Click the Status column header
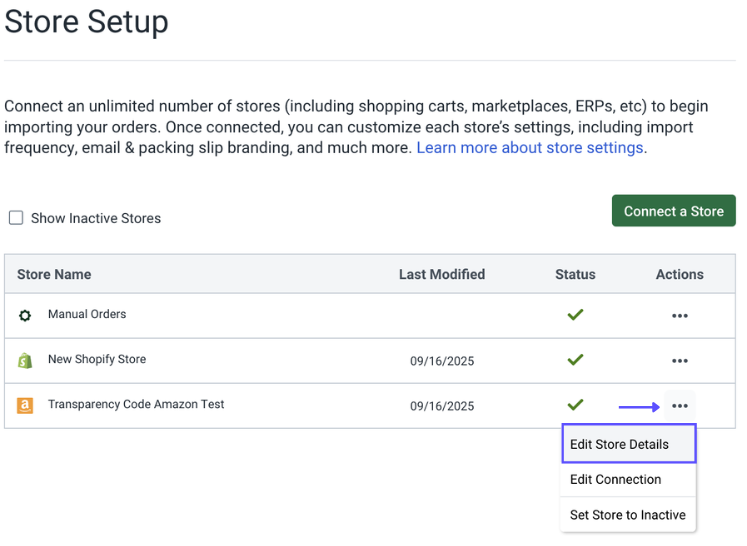This screenshot has height=546, width=747. (575, 274)
